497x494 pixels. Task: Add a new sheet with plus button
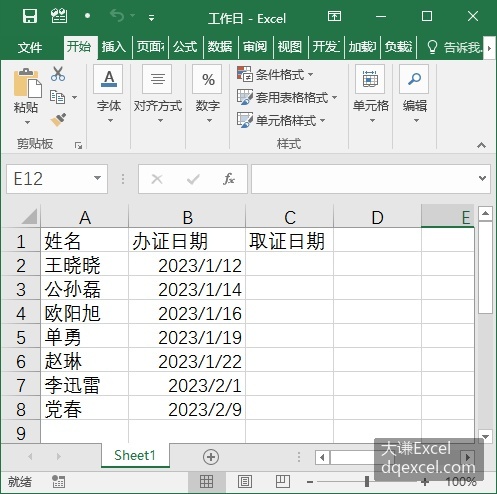point(211,457)
